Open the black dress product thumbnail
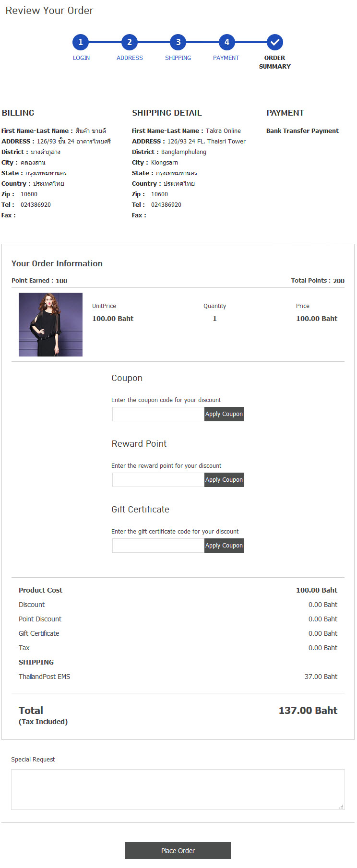This screenshot has height=868, width=357. [x=50, y=324]
